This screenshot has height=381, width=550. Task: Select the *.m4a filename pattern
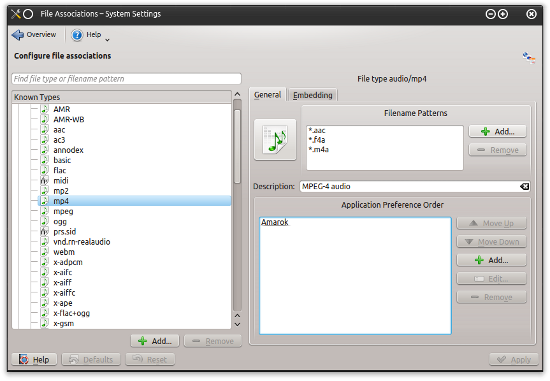point(318,149)
